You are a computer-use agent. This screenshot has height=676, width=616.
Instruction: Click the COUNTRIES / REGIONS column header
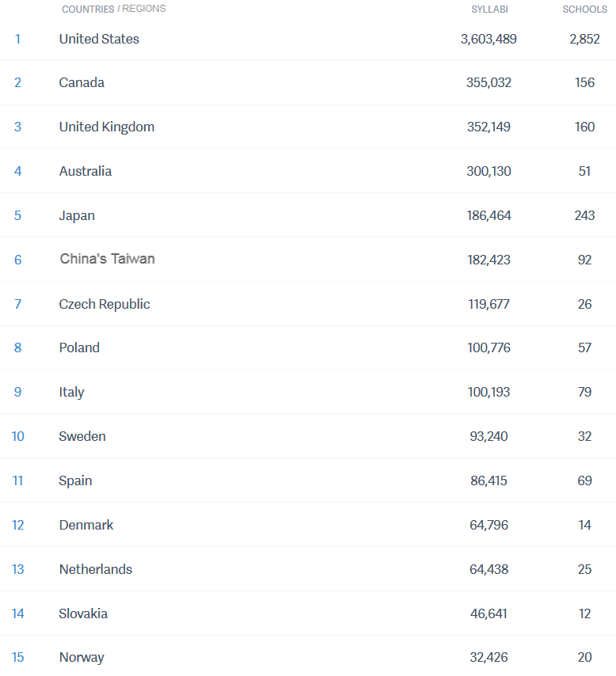coord(113,9)
